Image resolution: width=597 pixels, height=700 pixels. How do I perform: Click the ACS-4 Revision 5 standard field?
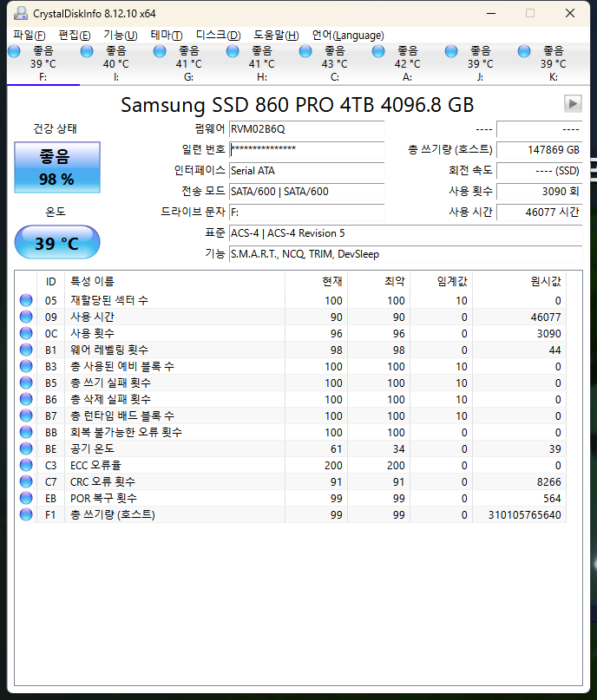click(405, 233)
